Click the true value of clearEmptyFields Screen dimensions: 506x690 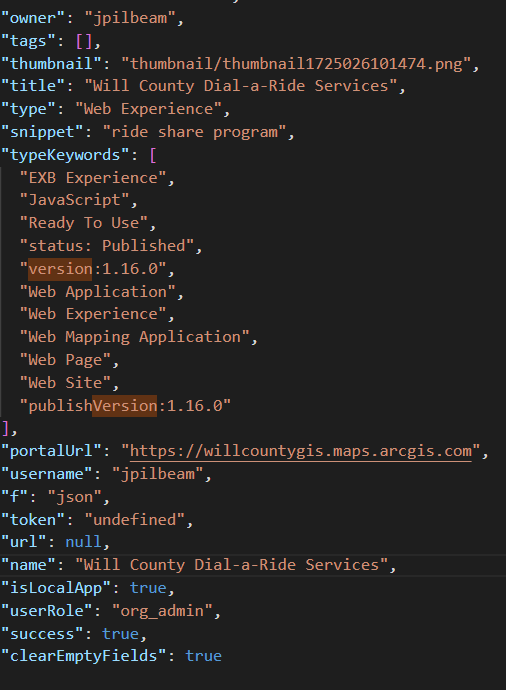point(203,656)
